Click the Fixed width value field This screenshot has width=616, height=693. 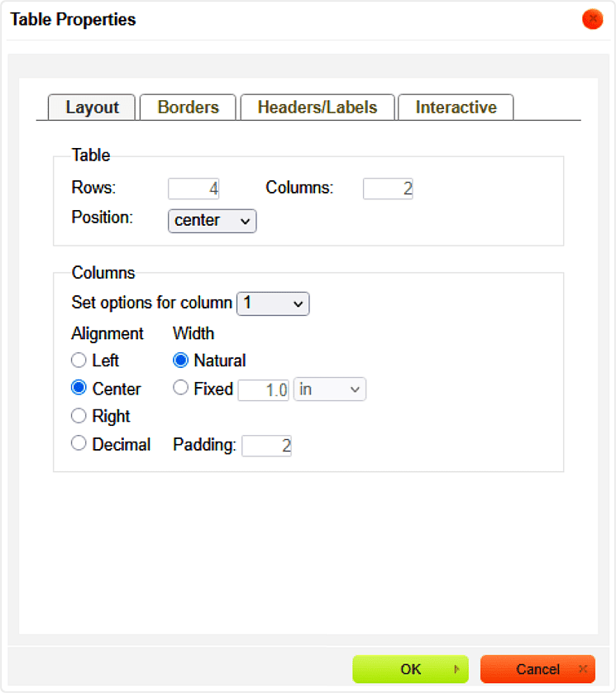coord(263,390)
